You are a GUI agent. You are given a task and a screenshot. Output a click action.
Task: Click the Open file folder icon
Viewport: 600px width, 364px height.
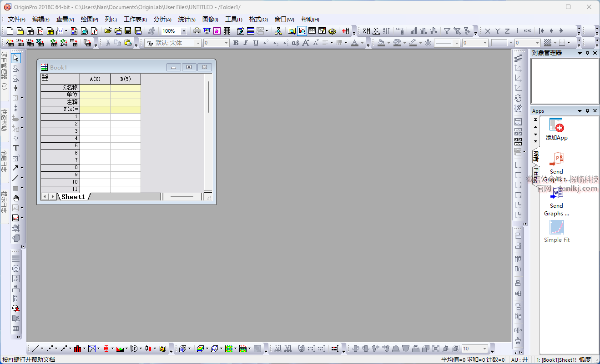(x=108, y=31)
